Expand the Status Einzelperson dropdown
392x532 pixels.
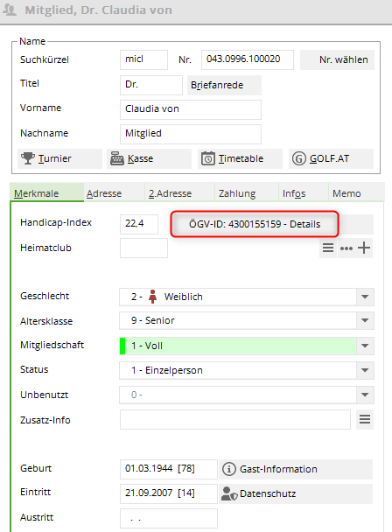coord(365,370)
